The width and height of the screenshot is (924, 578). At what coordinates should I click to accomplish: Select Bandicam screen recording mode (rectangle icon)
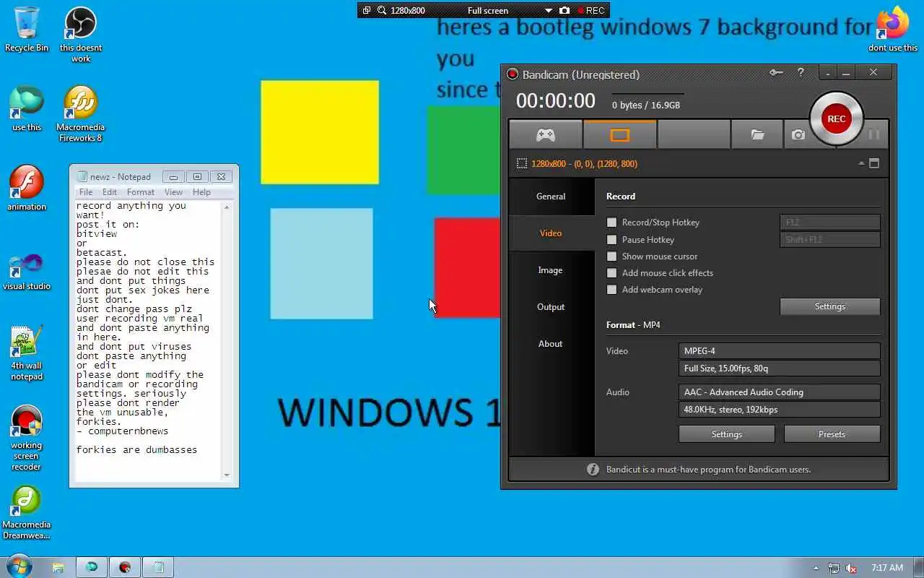620,135
